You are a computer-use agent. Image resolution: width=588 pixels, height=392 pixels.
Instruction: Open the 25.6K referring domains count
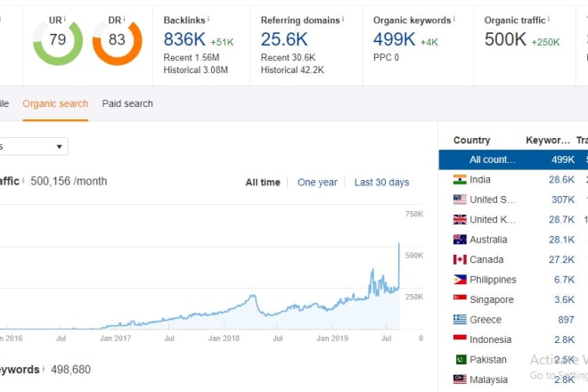click(284, 39)
